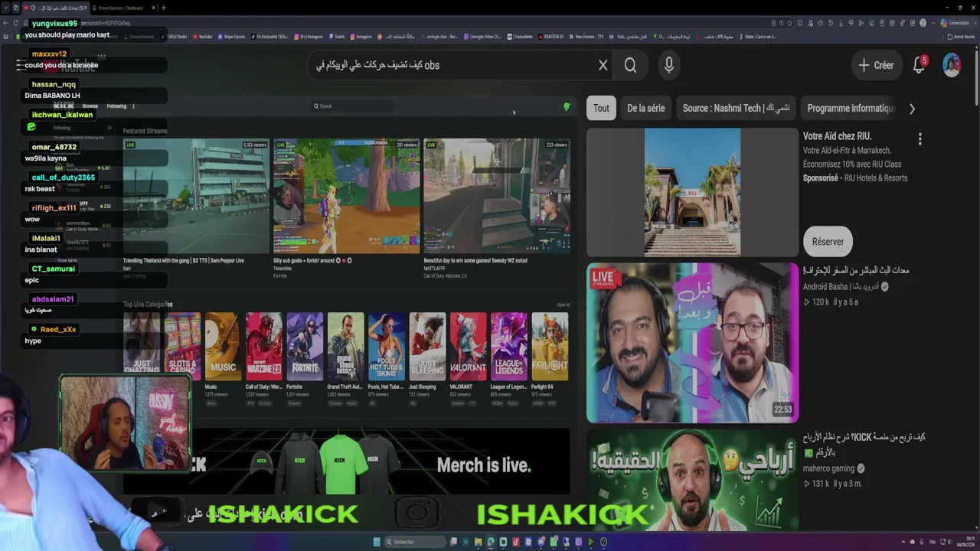Open the Android Basha video thumbnail
Viewport: 980px width, 551px height.
[x=692, y=343]
